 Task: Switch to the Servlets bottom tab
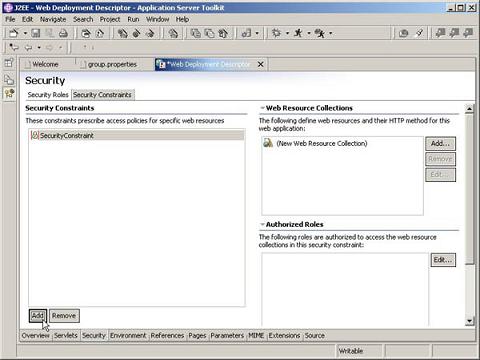click(x=66, y=335)
